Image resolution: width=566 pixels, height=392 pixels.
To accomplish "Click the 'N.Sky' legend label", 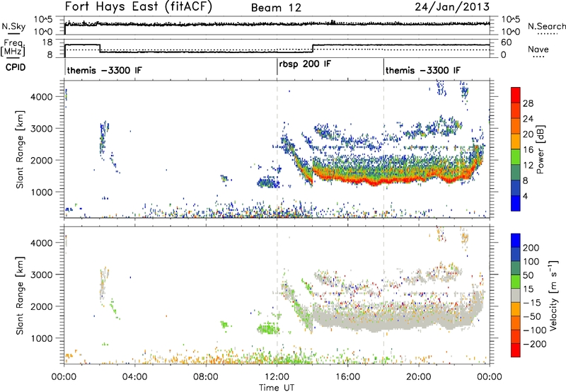I will tap(13, 26).
